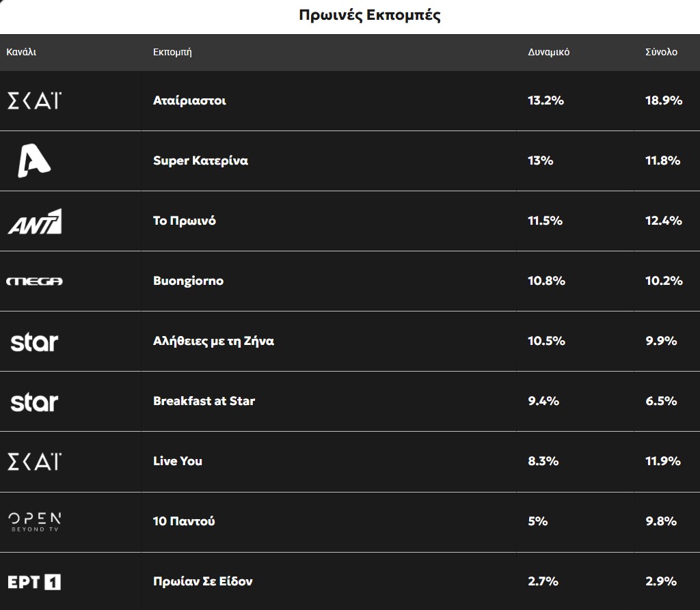Click the Alpha channel logo

(34, 161)
